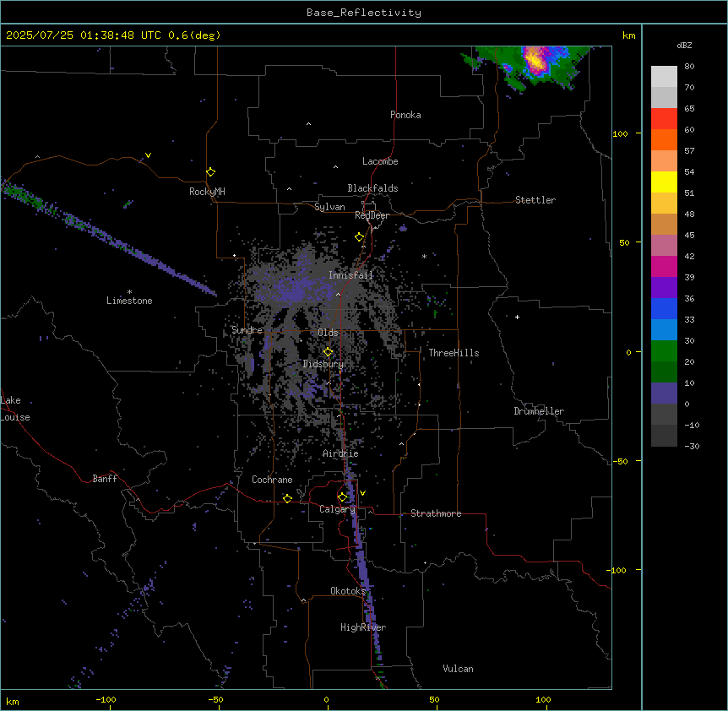Viewport: 728px width, 711px height.
Task: Click the 100 tick on the right vertical axis
Action: [620, 133]
